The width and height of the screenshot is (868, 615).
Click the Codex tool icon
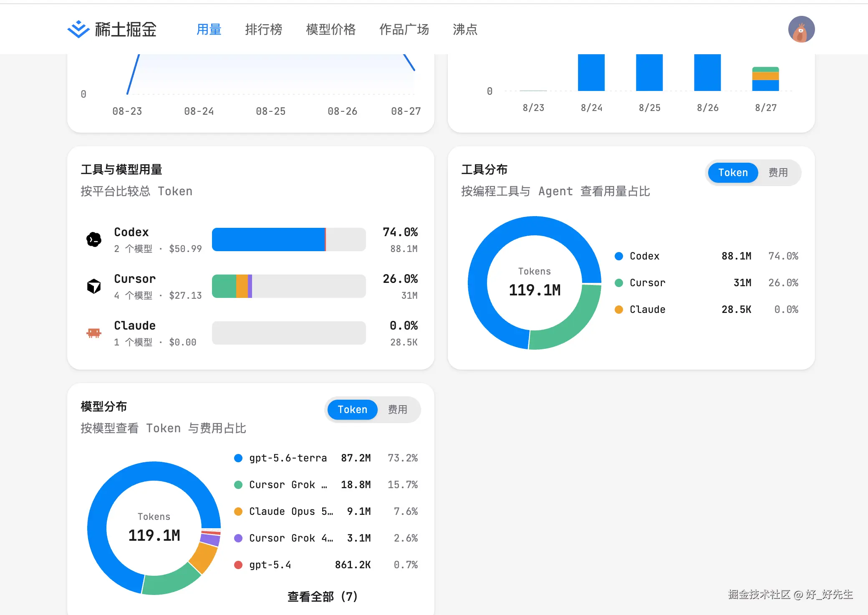tap(94, 239)
